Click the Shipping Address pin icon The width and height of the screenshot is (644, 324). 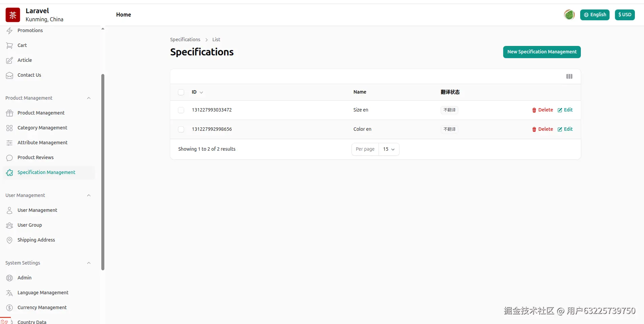pos(9,240)
